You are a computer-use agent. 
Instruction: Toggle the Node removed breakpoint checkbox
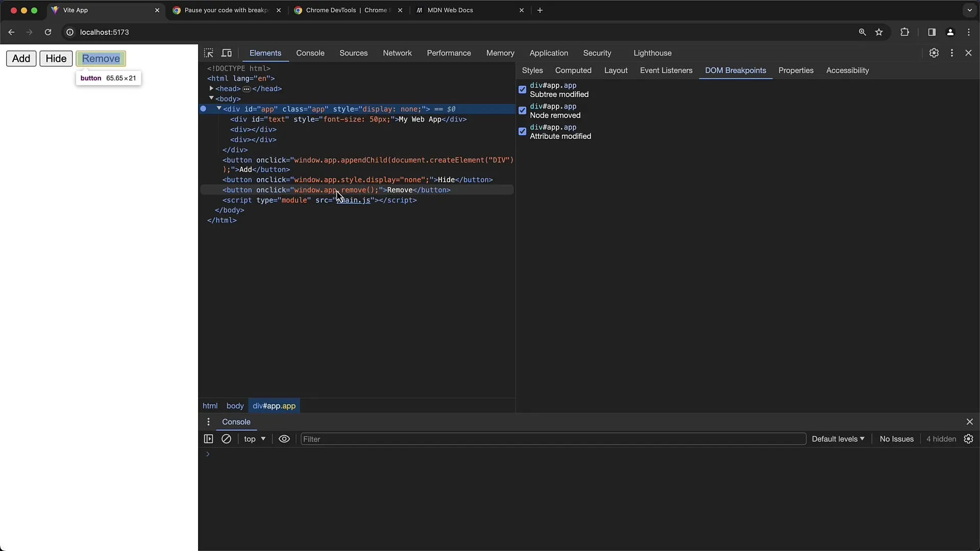click(522, 110)
